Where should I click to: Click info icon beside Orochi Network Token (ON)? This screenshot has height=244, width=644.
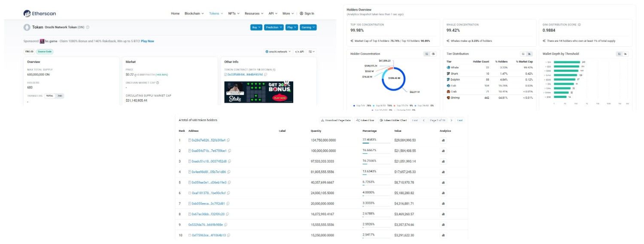click(x=88, y=27)
